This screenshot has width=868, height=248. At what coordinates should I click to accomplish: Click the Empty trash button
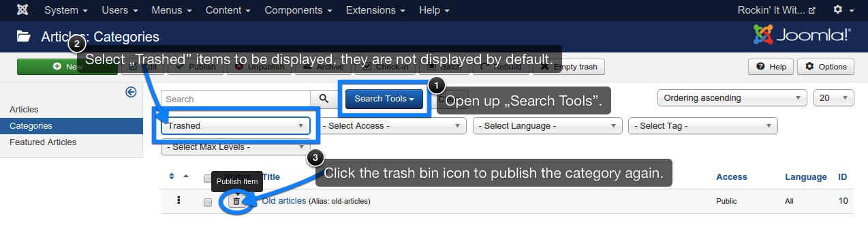569,66
